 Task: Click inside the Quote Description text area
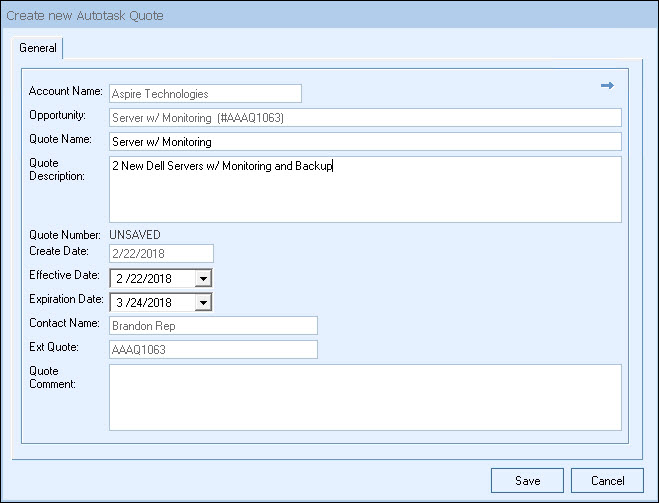pos(365,190)
